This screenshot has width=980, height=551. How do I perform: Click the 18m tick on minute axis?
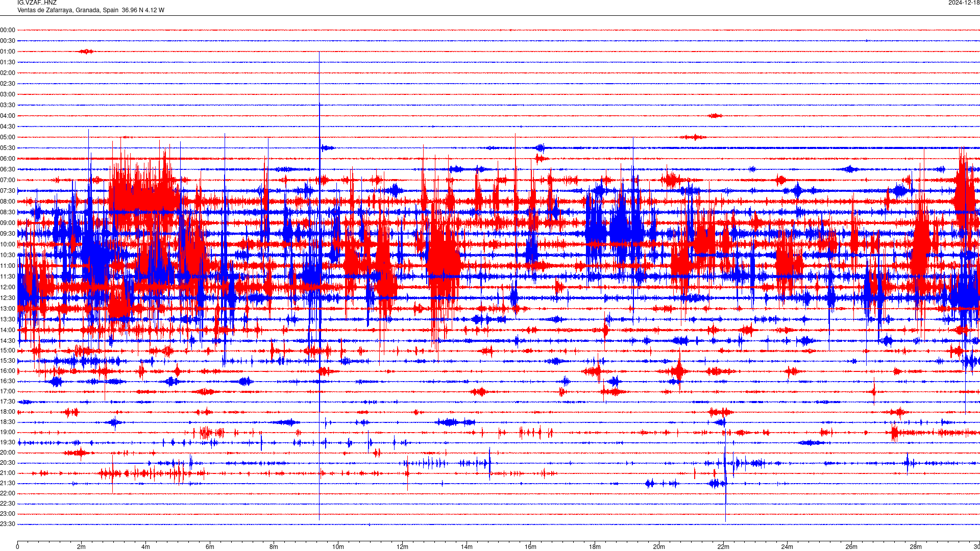click(595, 547)
